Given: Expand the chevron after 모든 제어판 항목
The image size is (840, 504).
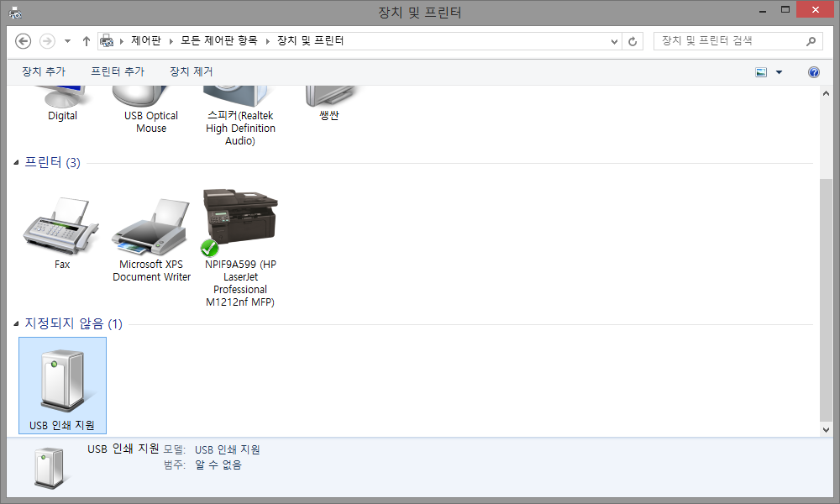Looking at the screenshot, I should (x=267, y=41).
